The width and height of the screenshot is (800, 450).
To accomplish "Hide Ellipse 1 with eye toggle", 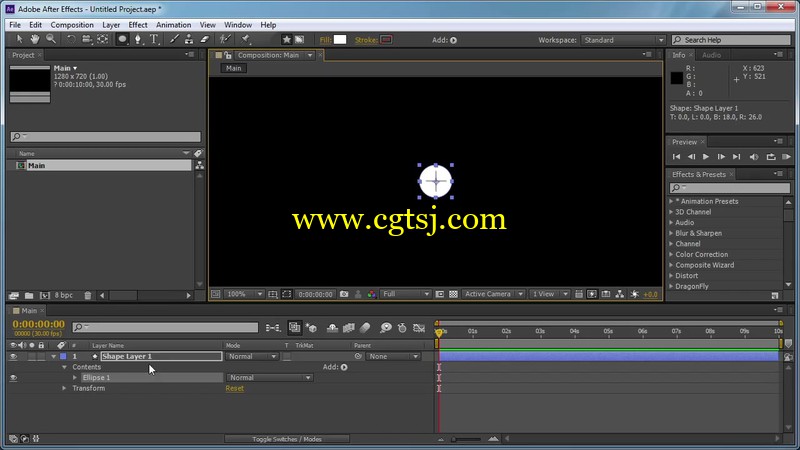I will pos(13,378).
